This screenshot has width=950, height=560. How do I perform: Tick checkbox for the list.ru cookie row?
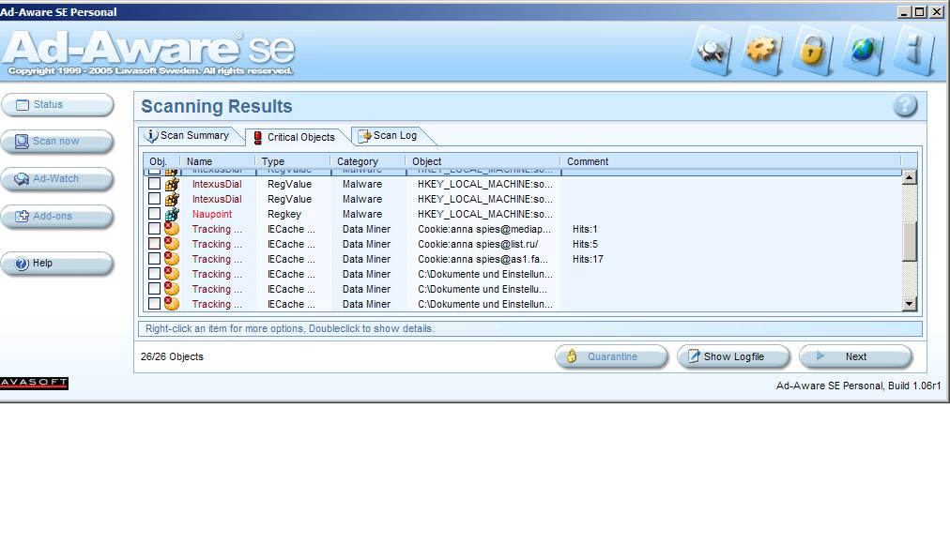[155, 244]
